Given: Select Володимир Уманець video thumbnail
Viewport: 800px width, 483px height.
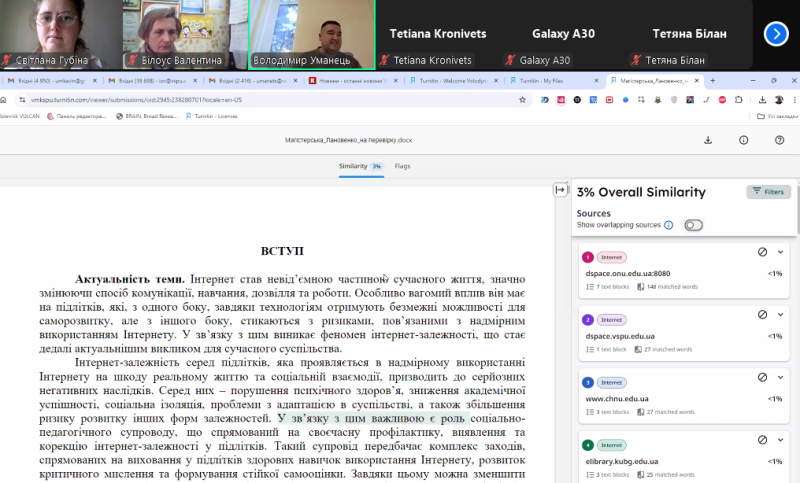Looking at the screenshot, I should (x=312, y=34).
